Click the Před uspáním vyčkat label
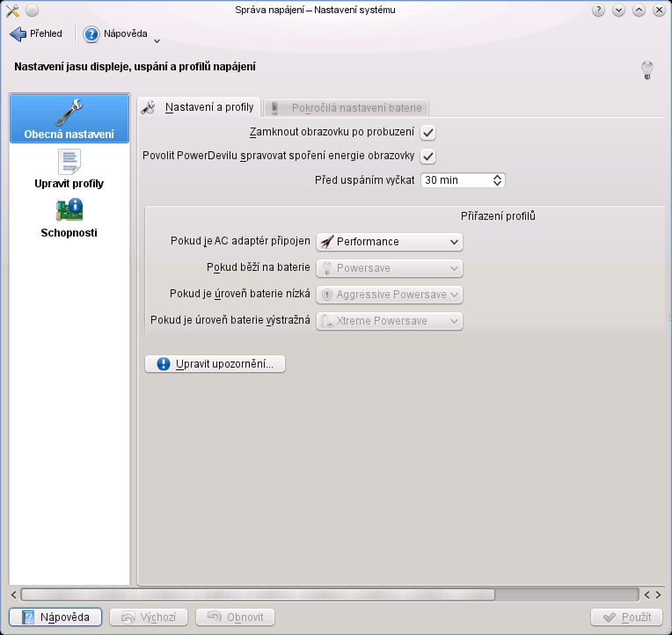Screen dimensions: 672x635 point(365,180)
